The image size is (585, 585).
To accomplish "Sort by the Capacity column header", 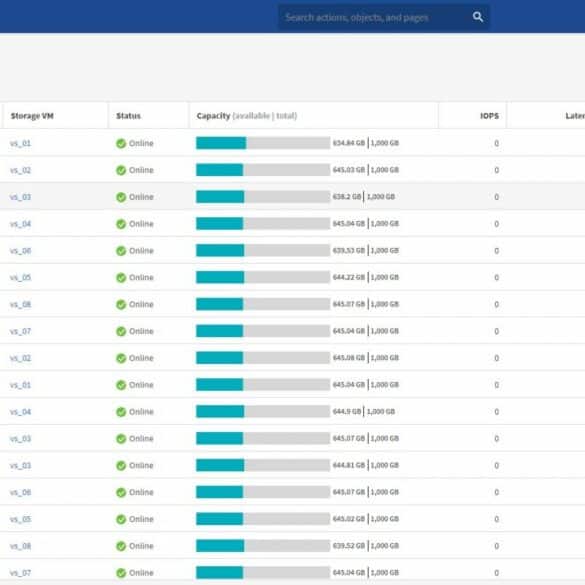I will tap(247, 116).
